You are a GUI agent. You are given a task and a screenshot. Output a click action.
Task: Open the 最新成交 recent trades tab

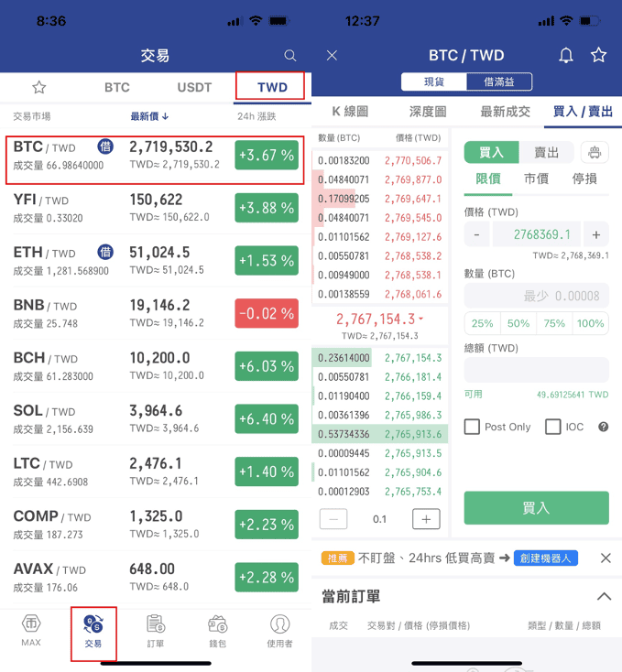[506, 112]
